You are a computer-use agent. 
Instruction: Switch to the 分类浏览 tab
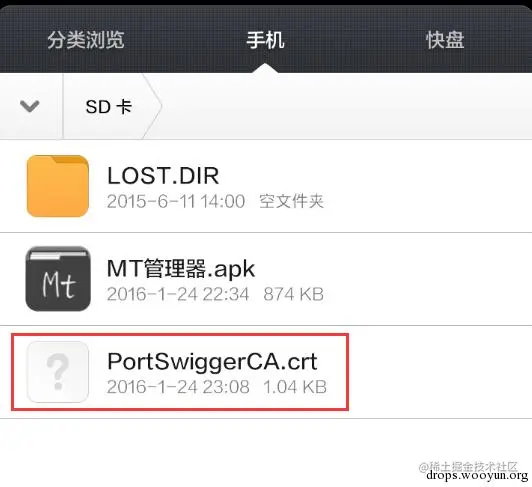pos(86,40)
